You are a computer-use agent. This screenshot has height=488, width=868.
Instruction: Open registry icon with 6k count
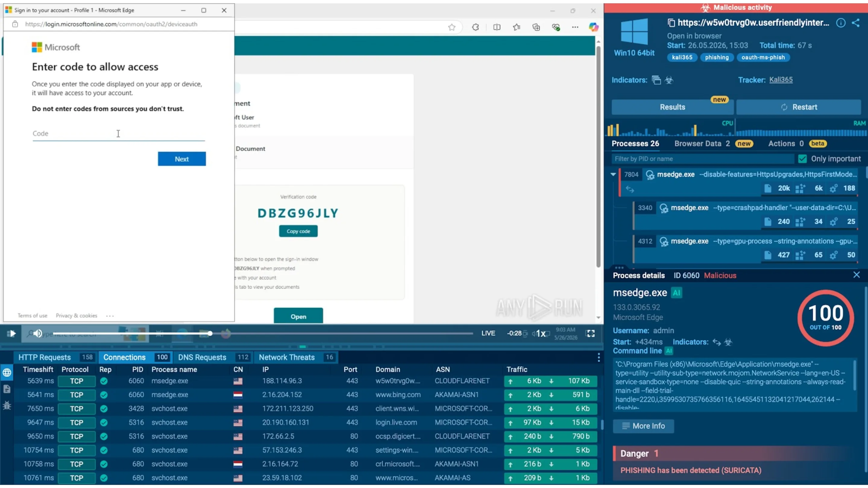click(800, 189)
